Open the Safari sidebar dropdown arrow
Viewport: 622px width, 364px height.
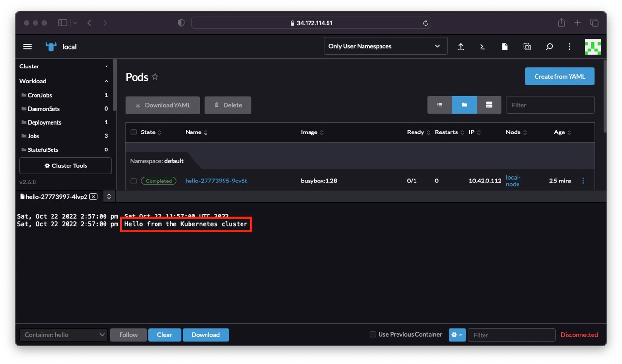pyautogui.click(x=75, y=23)
